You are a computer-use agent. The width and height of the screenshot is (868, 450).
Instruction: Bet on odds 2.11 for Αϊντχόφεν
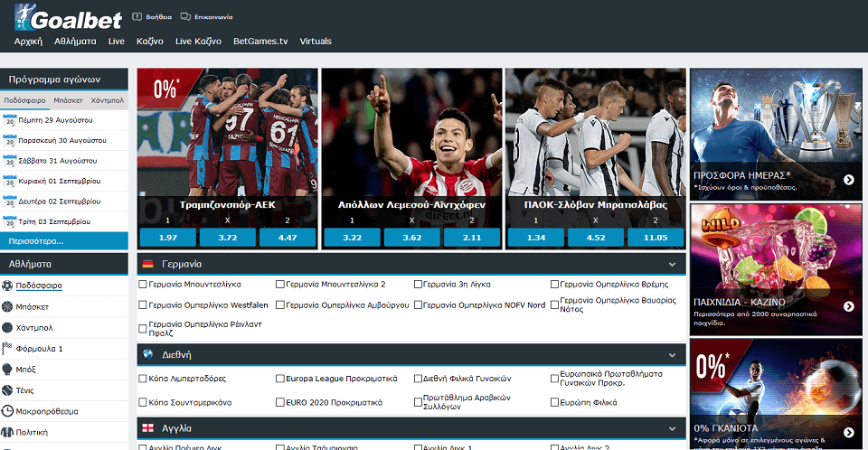[x=472, y=238]
